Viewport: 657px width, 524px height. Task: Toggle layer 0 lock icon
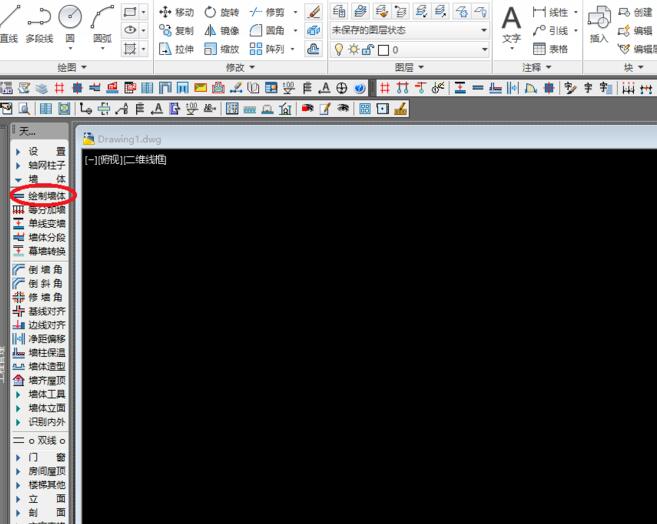368,50
